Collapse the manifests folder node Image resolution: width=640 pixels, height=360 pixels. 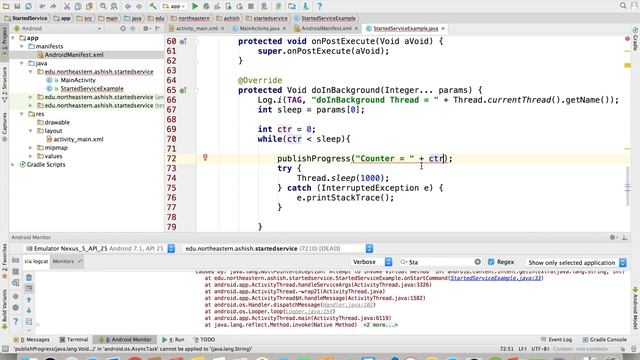pos(22,46)
